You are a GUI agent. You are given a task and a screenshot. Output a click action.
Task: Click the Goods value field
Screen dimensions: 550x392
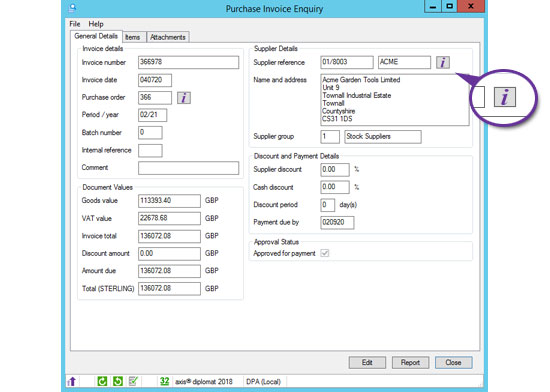pyautogui.click(x=169, y=201)
